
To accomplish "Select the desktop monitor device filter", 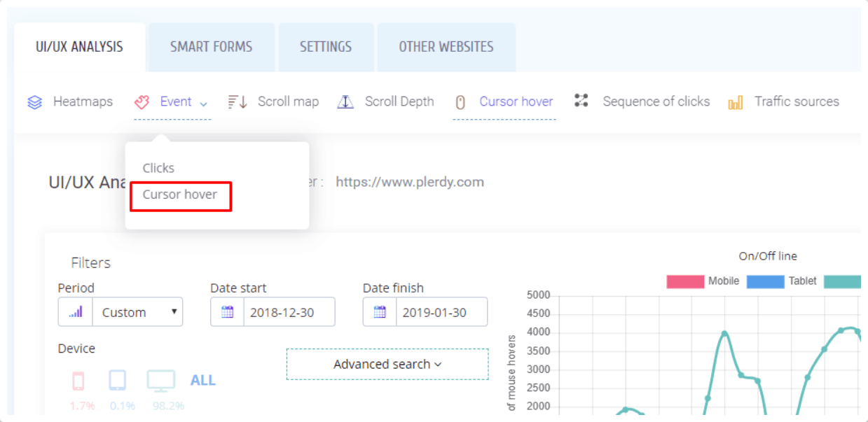I will [x=160, y=381].
